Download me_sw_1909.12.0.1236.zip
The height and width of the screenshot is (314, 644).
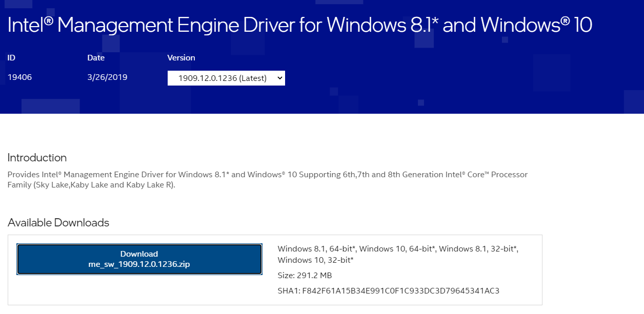click(139, 259)
